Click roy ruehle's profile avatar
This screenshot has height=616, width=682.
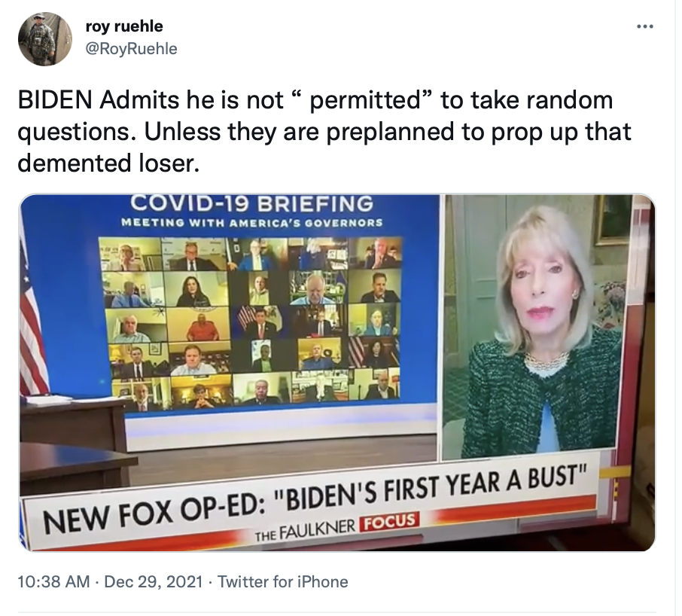(45, 38)
